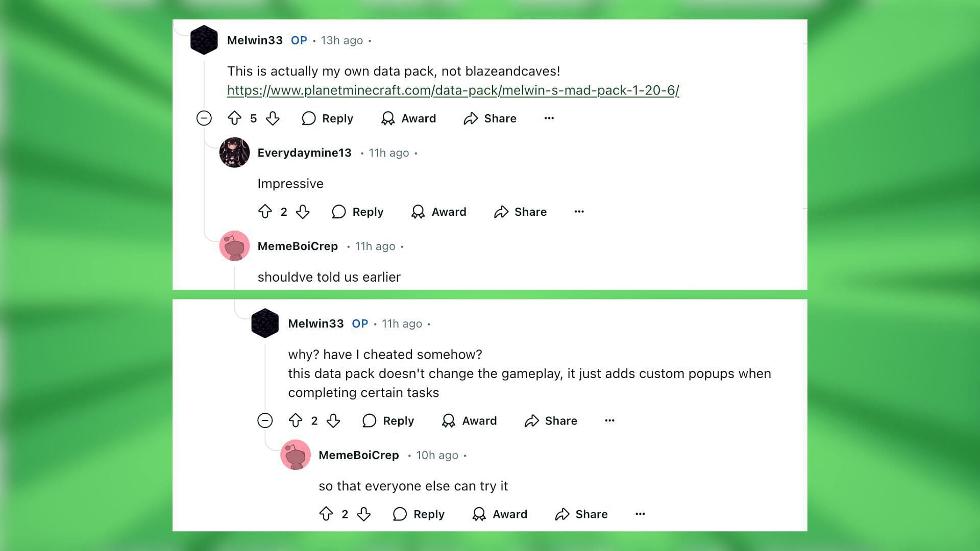Click the downvote arrow on Everydaymine13's reply
The height and width of the screenshot is (551, 980).
click(x=302, y=212)
